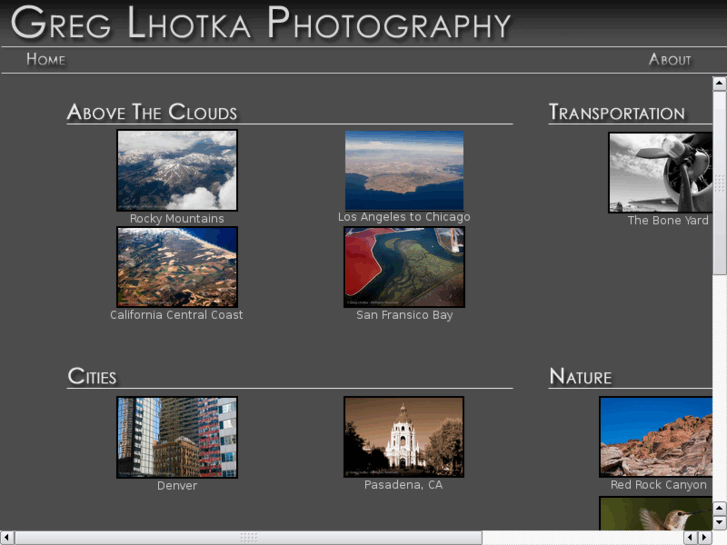Open the Rocky Mountains thumbnail

(177, 170)
